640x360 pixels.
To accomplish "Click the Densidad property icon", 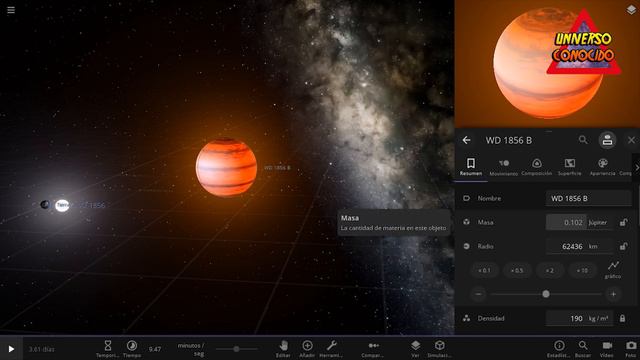I will coord(466,318).
